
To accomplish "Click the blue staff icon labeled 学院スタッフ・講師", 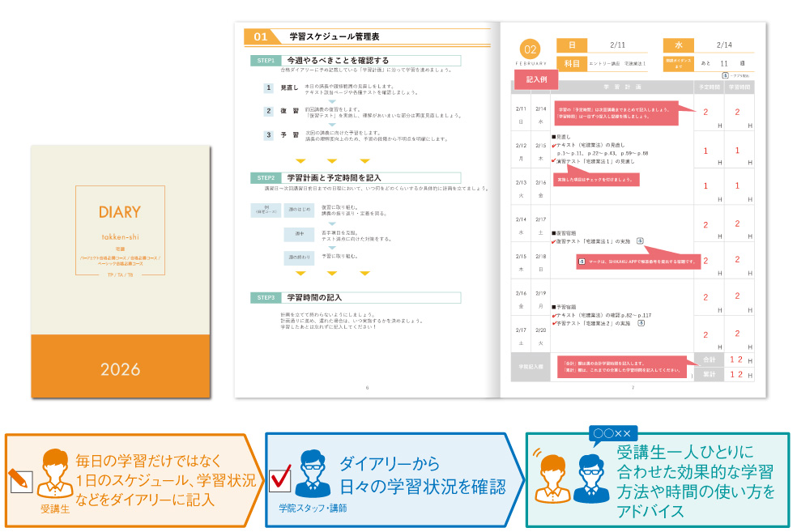I will point(313,474).
